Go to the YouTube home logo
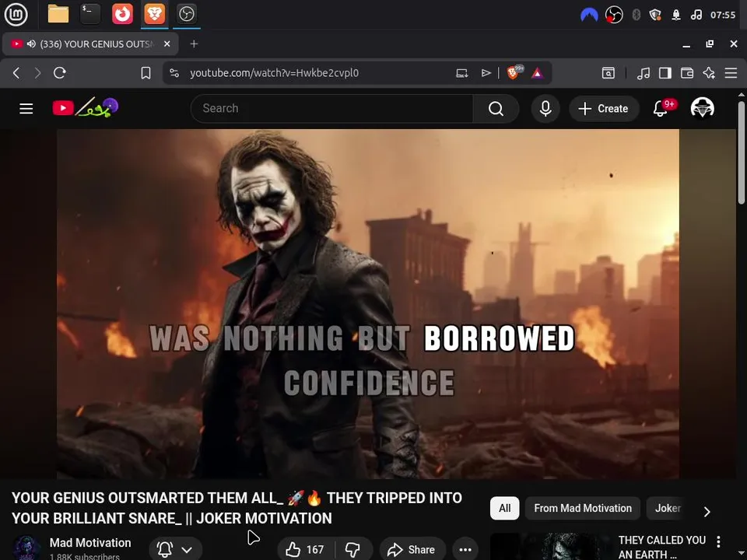The height and width of the screenshot is (560, 747). pos(86,108)
